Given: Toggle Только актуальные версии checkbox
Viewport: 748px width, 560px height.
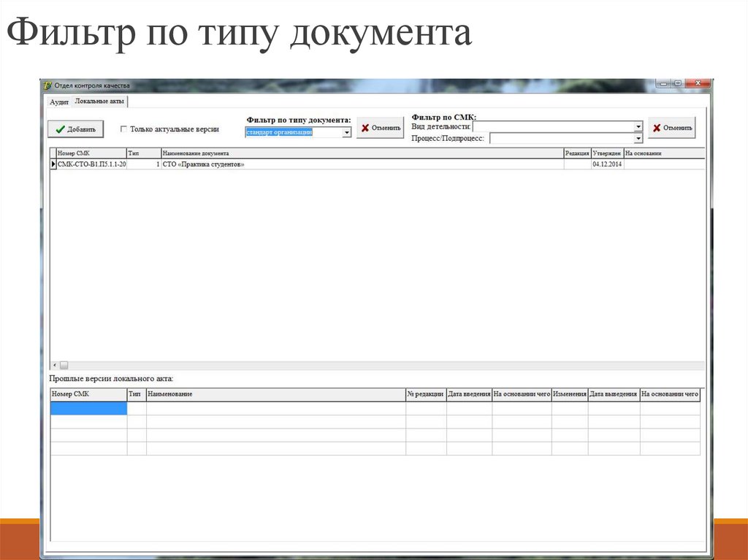Looking at the screenshot, I should click(123, 129).
